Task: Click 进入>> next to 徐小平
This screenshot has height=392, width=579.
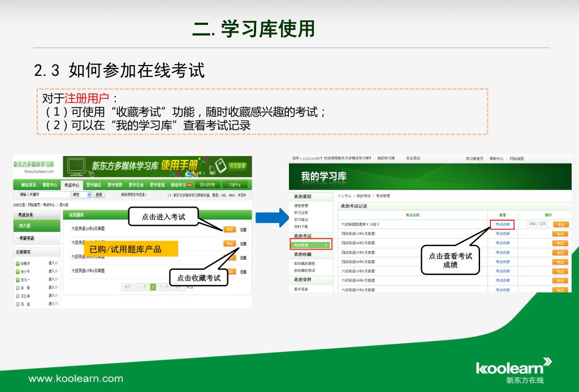Action: coord(53,271)
